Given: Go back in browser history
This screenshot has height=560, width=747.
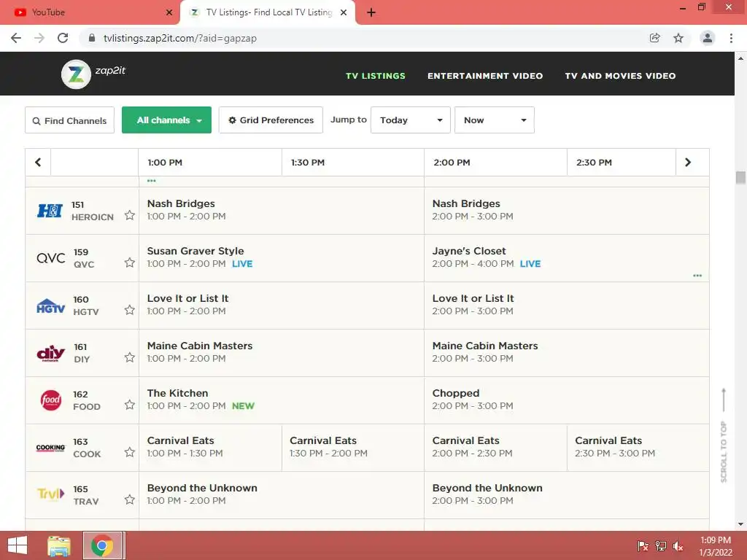Looking at the screenshot, I should (x=16, y=38).
